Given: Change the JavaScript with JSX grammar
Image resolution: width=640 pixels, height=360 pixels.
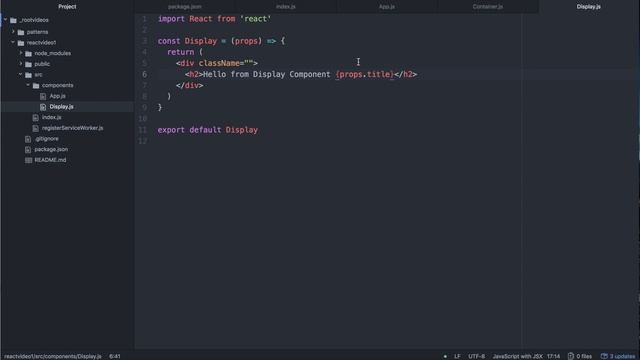Looking at the screenshot, I should tap(518, 356).
